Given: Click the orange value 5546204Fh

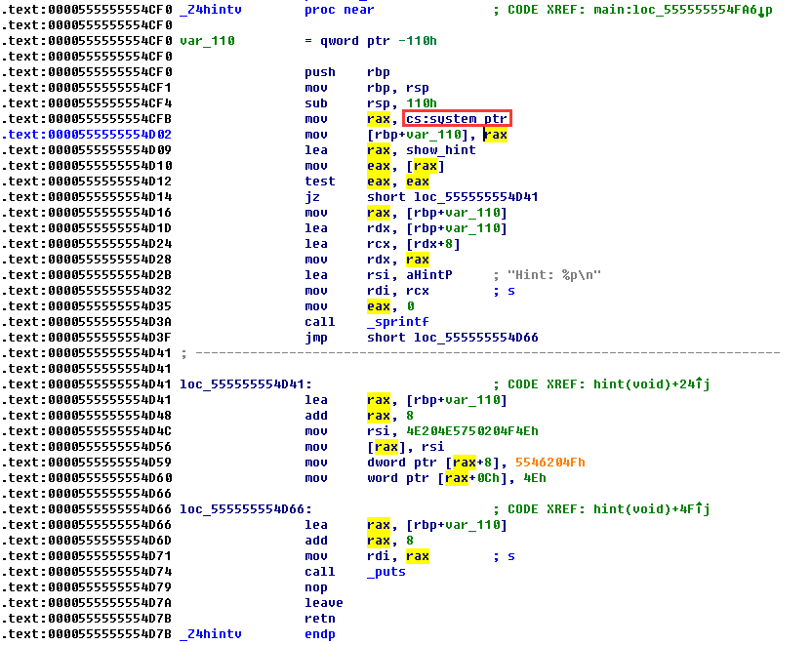Looking at the screenshot, I should pos(550,463).
